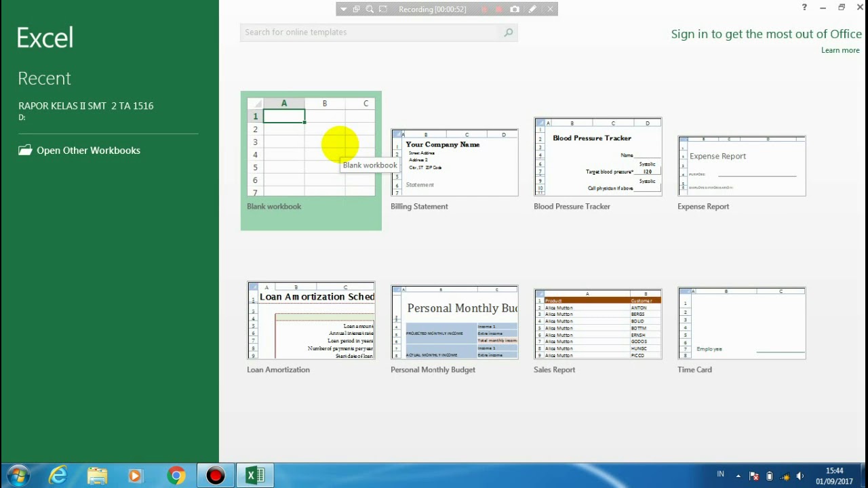868x488 pixels.
Task: Pause the screen recording
Action: point(484,9)
